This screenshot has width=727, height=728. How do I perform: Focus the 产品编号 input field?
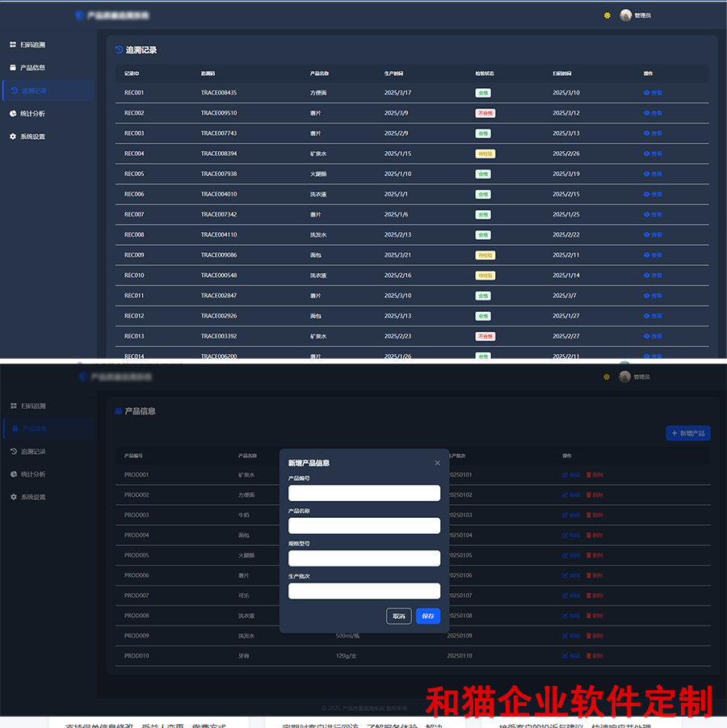364,493
